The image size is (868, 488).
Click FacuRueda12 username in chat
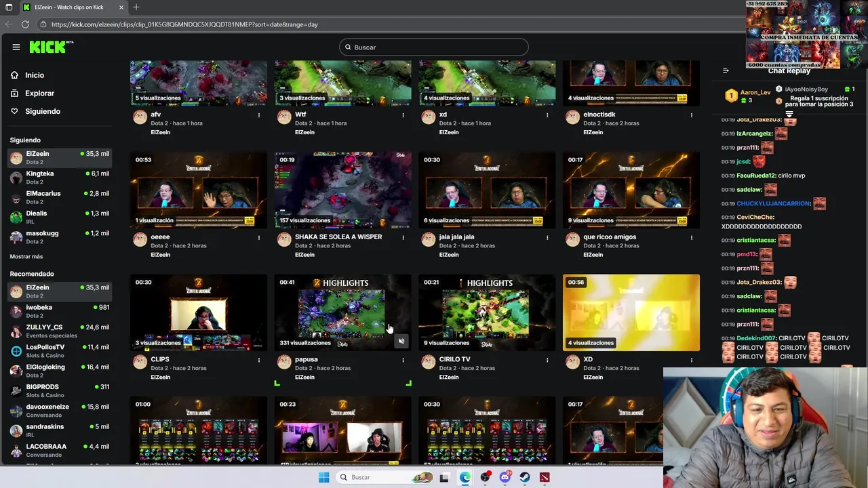point(755,176)
